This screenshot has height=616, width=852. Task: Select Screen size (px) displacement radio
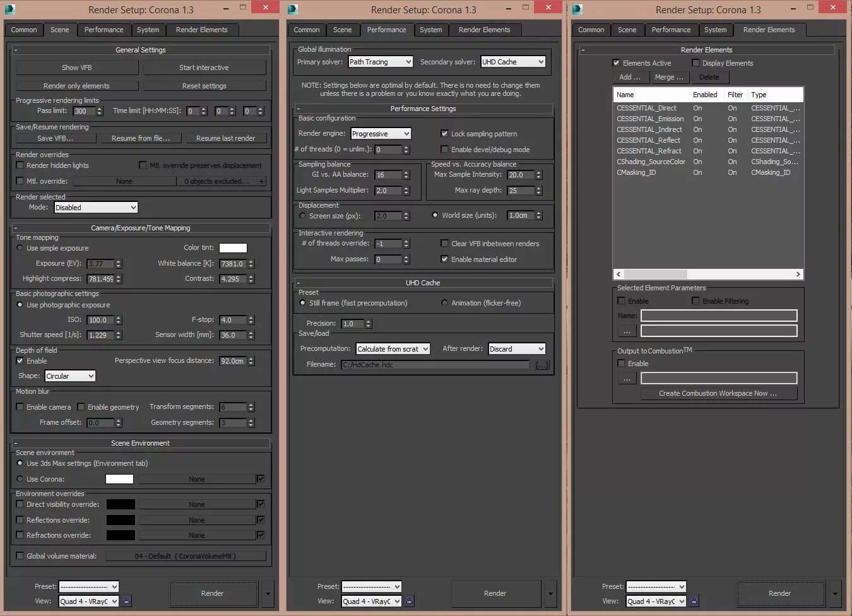pos(302,216)
